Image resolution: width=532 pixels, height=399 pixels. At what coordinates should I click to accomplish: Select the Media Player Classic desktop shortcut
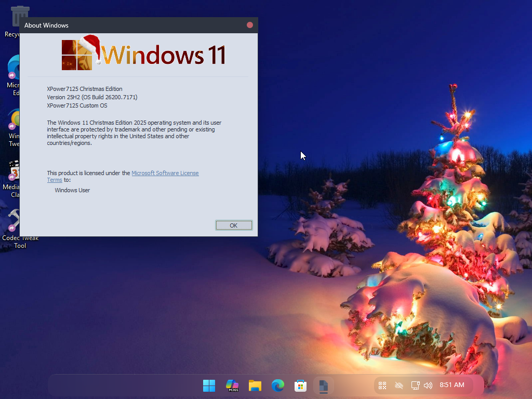12,171
